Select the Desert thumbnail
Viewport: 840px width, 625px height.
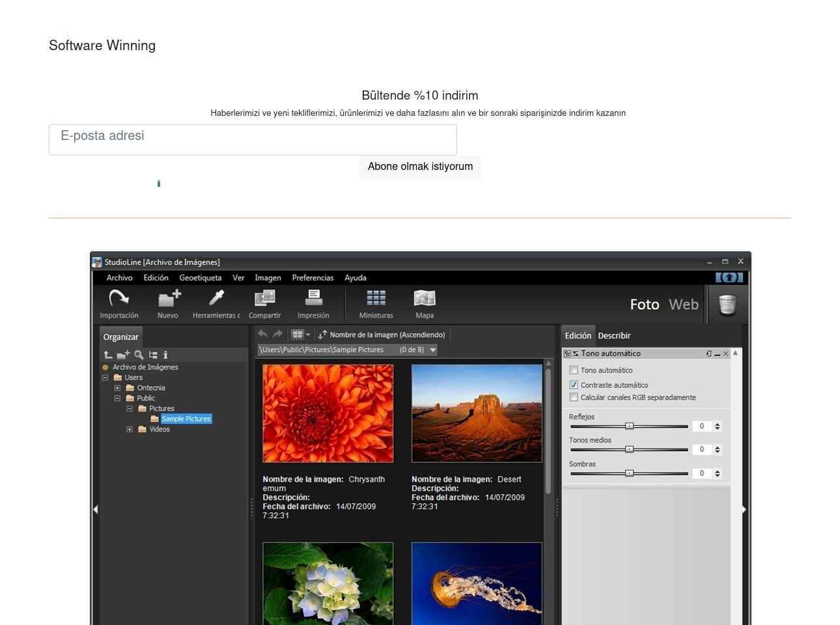click(477, 413)
